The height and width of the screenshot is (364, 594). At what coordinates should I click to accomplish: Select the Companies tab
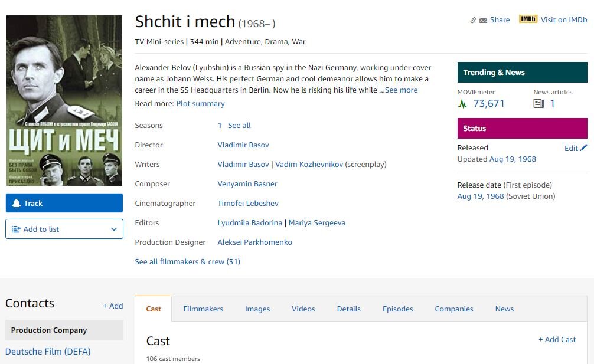coord(453,309)
